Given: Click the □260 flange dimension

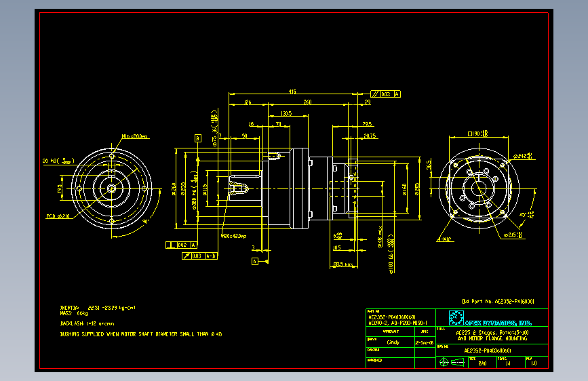Looking at the screenshot, I should (x=174, y=189).
